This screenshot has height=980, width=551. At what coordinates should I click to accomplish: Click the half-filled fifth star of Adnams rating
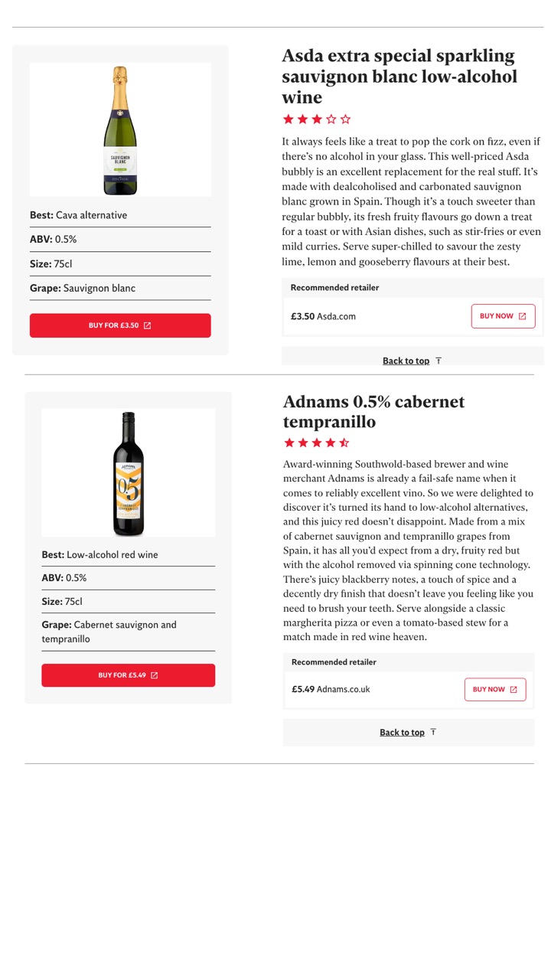344,443
